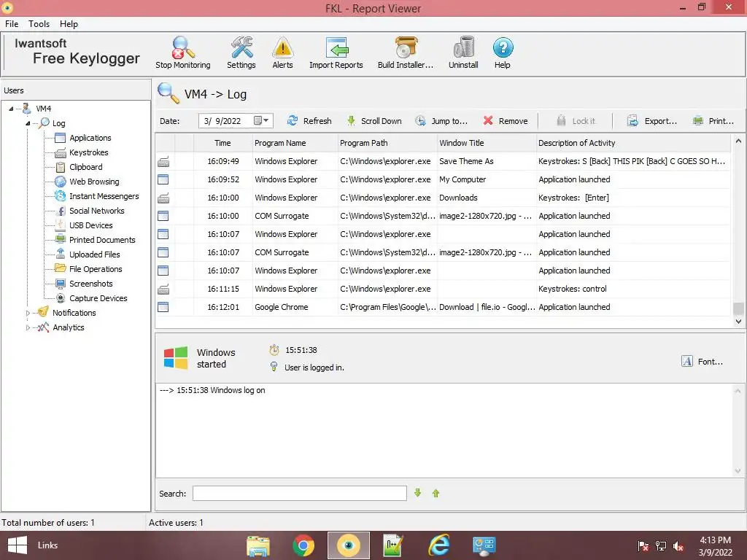Screen dimensions: 747x560
Task: Open Internet Explorer from the taskbar
Action: [x=438, y=545]
